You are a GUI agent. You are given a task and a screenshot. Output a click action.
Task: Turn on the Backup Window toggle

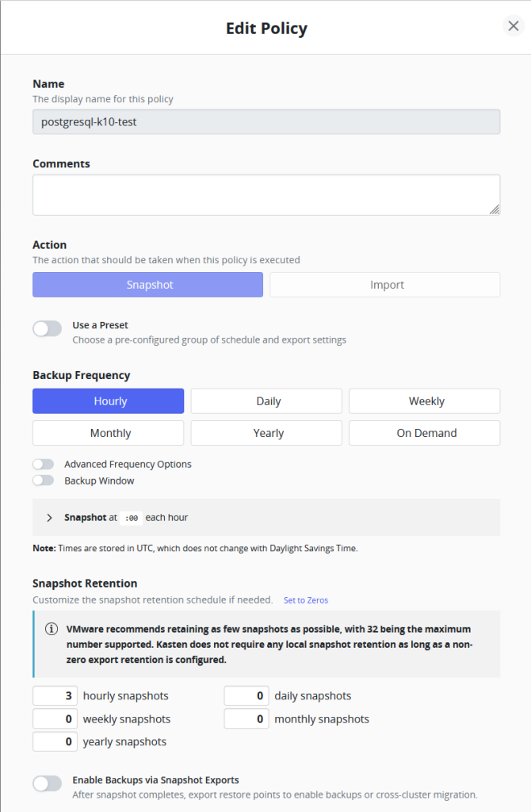pyautogui.click(x=44, y=481)
